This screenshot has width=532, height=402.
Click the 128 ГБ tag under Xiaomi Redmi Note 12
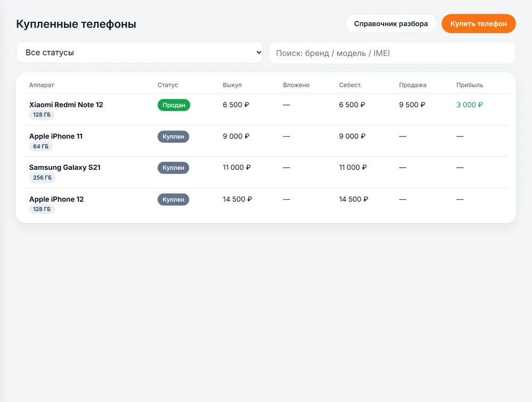pos(41,115)
